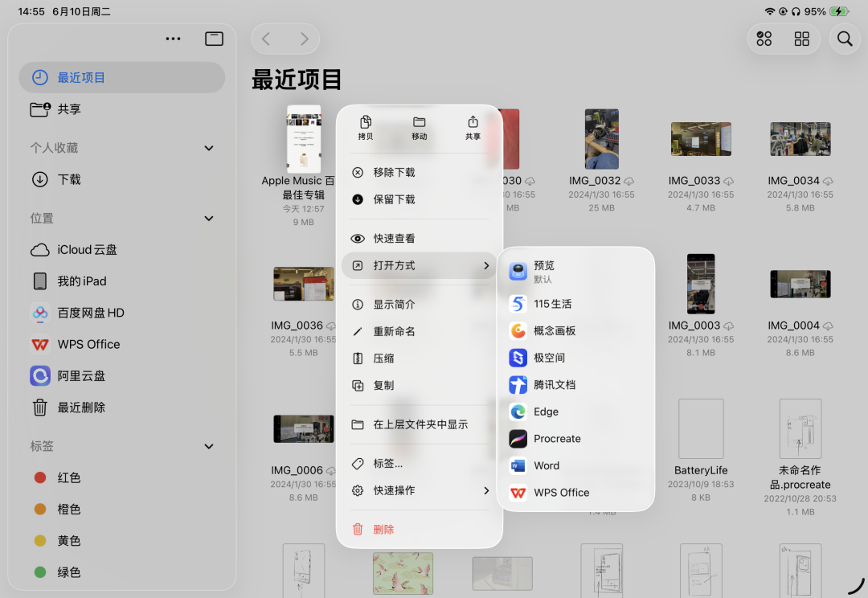Choose 保留下载 from the context menu
Screen dimensions: 868x598
tap(420, 199)
